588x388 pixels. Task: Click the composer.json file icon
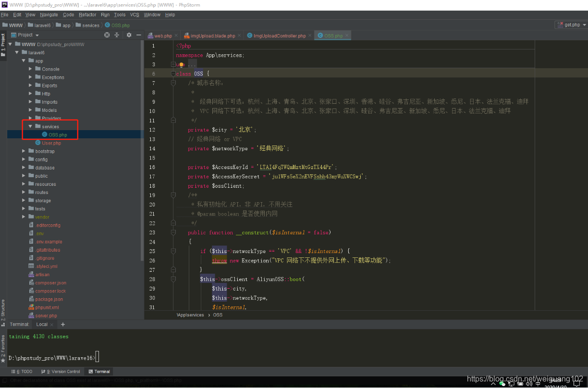click(31, 283)
